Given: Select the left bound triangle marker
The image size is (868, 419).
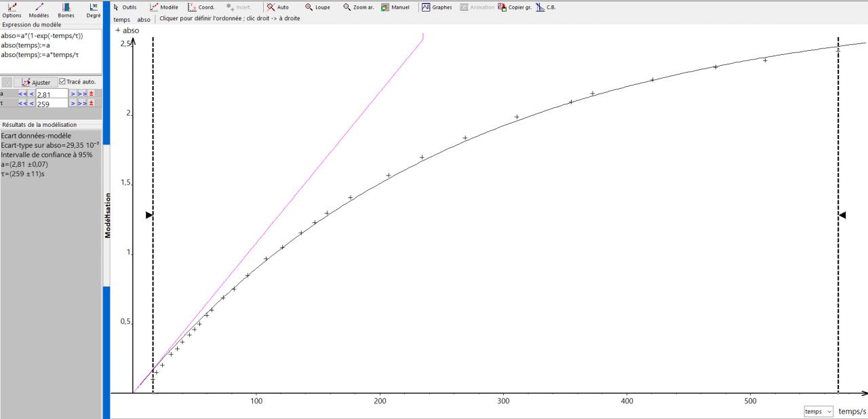Looking at the screenshot, I should pyautogui.click(x=149, y=216).
